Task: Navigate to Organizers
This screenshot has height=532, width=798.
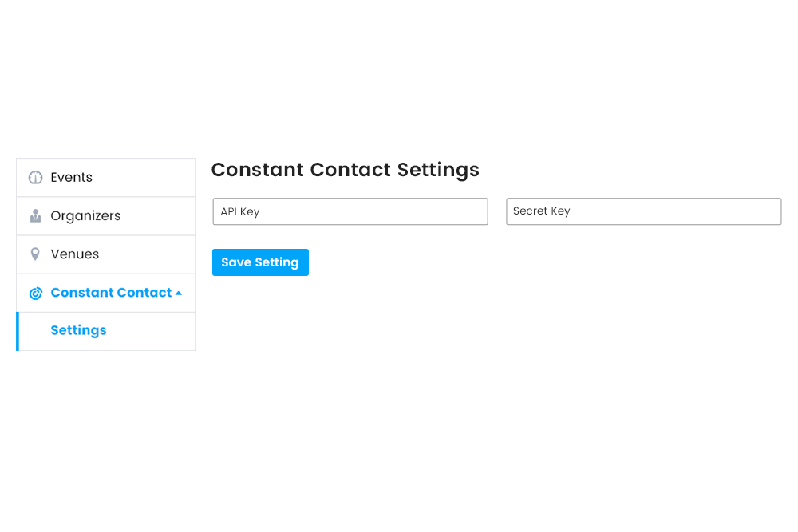Action: [x=85, y=215]
